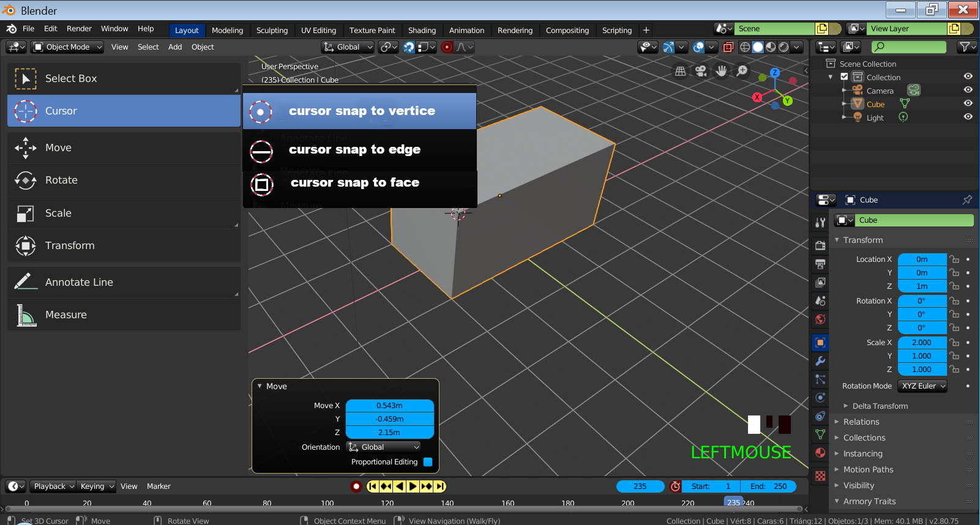Pick the Scale tool
The image size is (980, 525).
[x=124, y=213]
